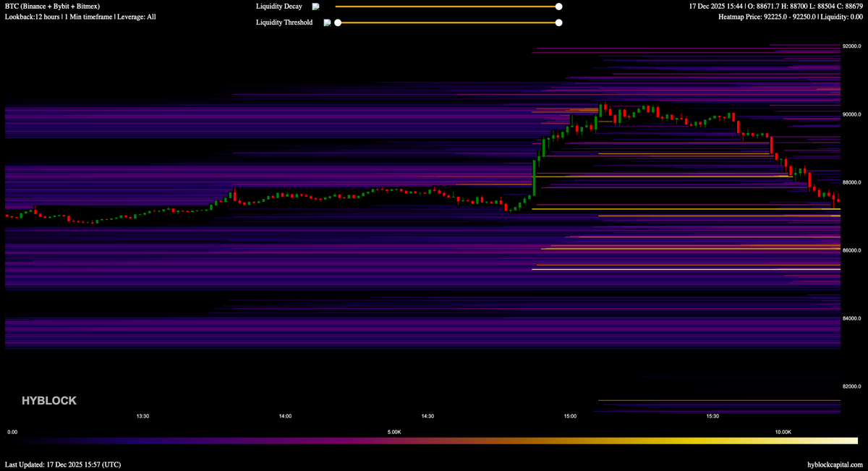This screenshot has width=868, height=471.
Task: Click the 14:30 time axis label
Action: point(427,416)
